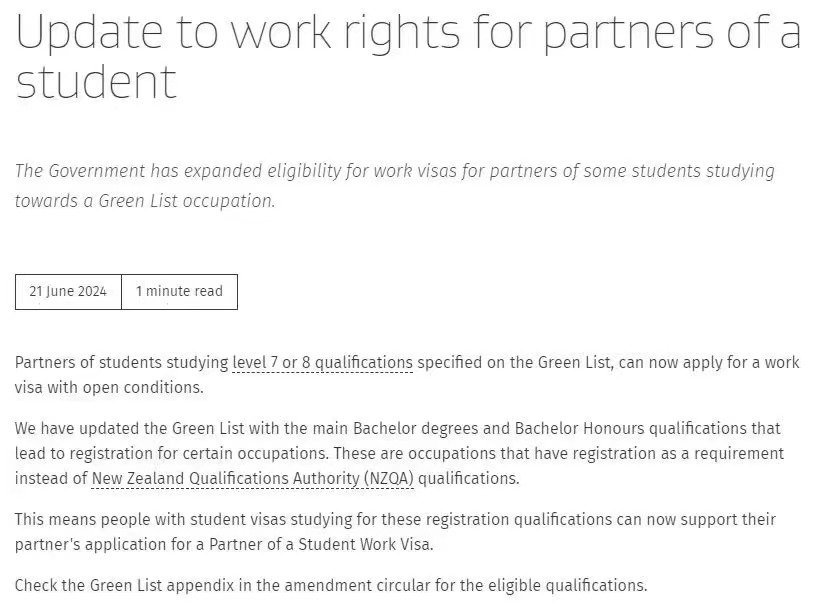
Task: Click the word 'student' in the heading
Action: coord(96,81)
